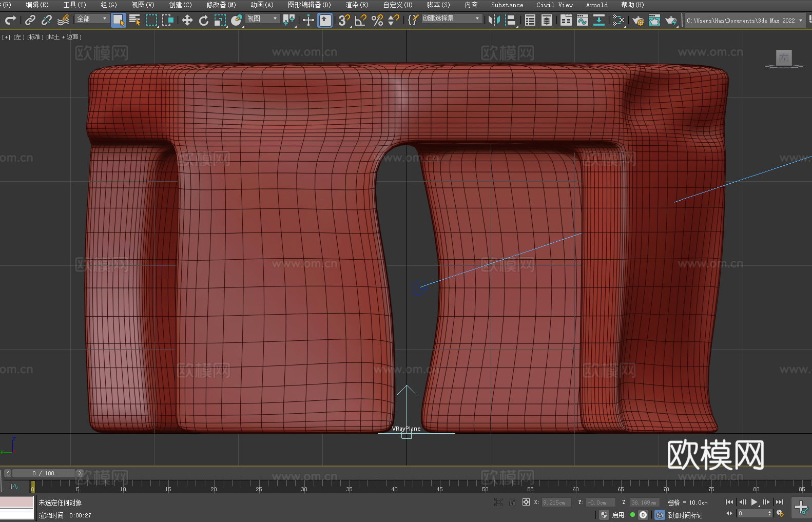Click the time slider 0 / 100 handle
Screen dimensions: 812x522
(x=44, y=473)
